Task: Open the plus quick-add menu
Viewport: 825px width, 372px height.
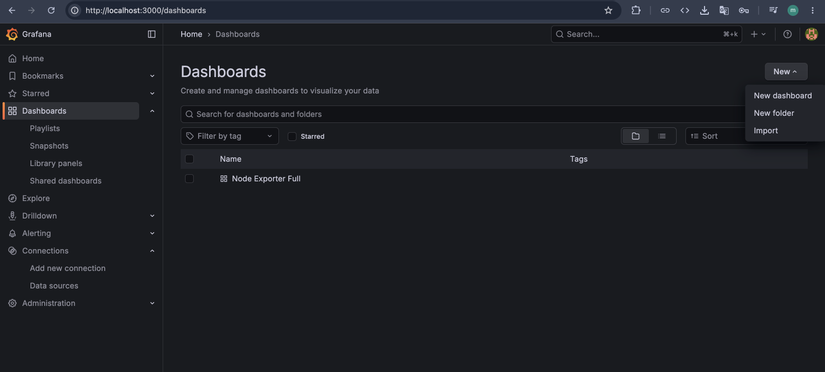Action: coord(758,34)
